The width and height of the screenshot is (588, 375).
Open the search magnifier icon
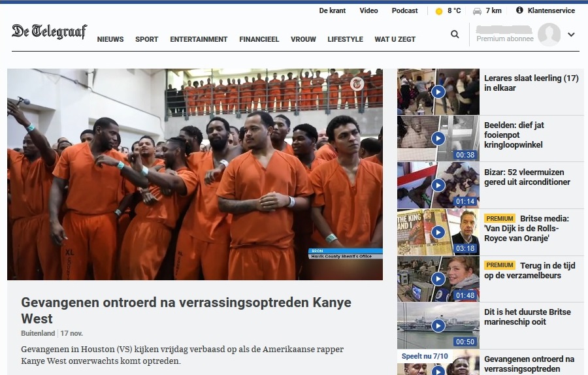click(455, 35)
